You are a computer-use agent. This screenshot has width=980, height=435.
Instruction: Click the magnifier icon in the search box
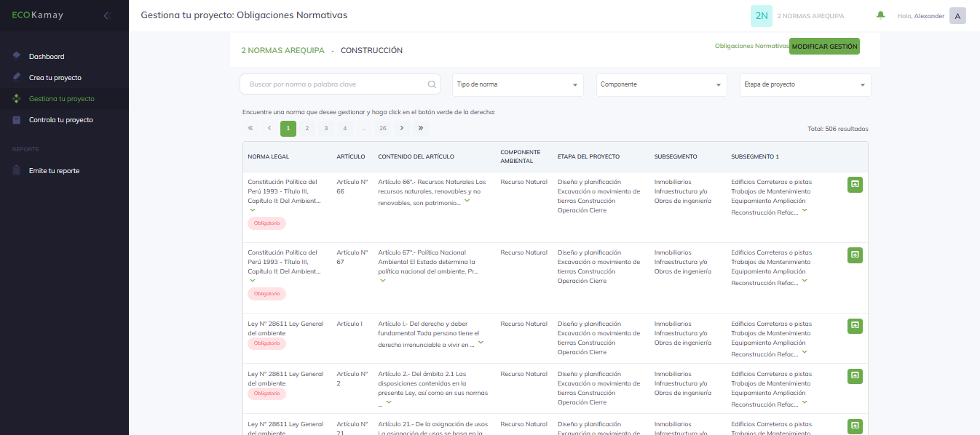[432, 84]
